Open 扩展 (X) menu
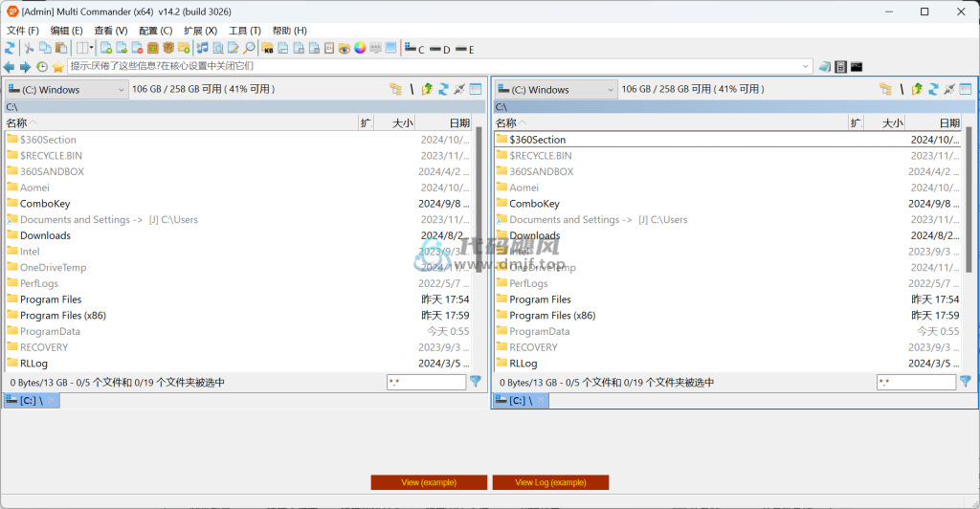Screen dimensions: 980x509 200,31
